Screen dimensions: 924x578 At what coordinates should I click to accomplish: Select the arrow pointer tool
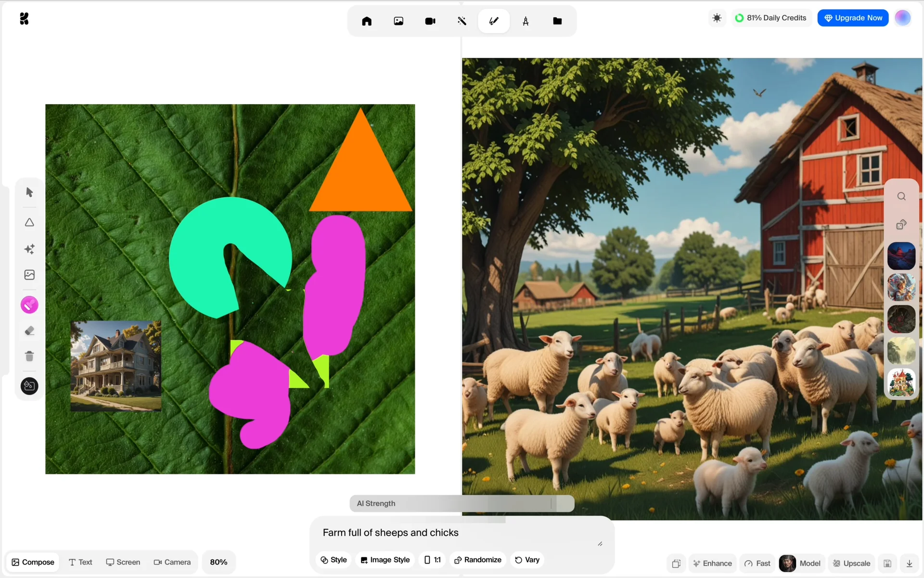[x=29, y=192]
